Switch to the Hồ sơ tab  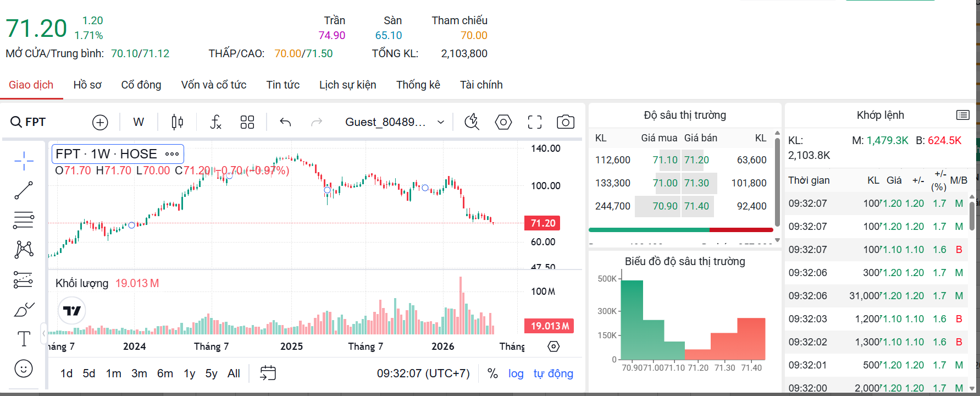pos(87,85)
